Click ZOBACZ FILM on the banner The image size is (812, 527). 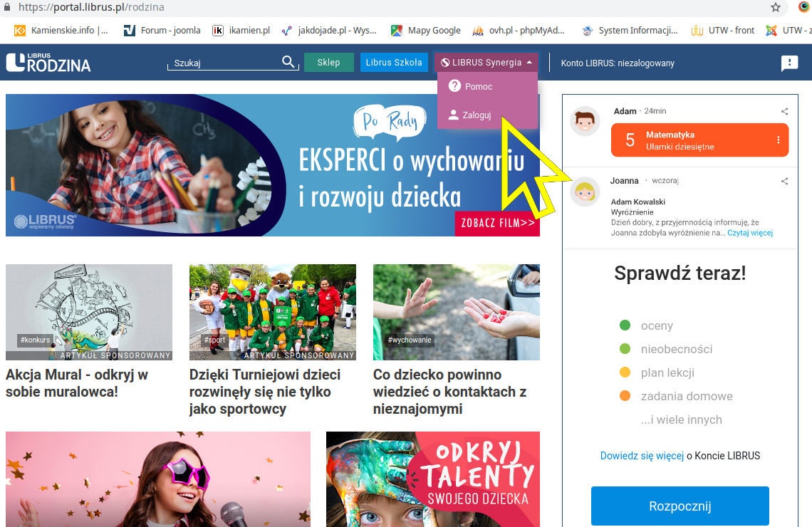click(498, 223)
